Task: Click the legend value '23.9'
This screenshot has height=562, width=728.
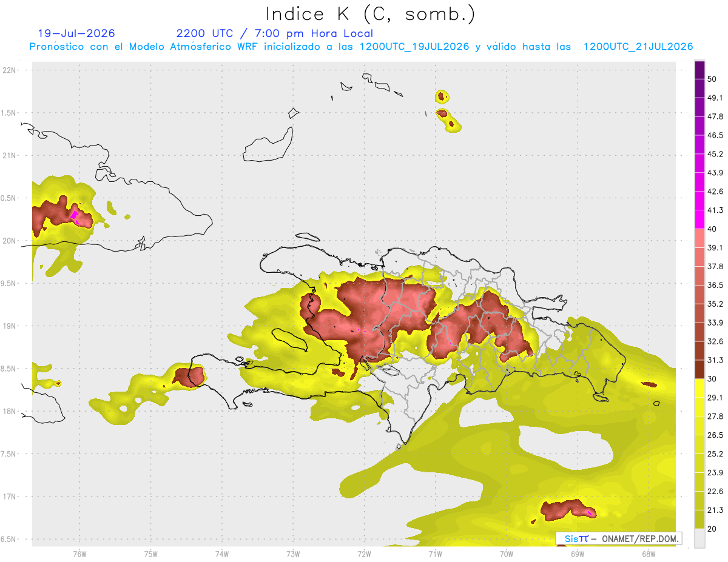Action: pos(715,473)
